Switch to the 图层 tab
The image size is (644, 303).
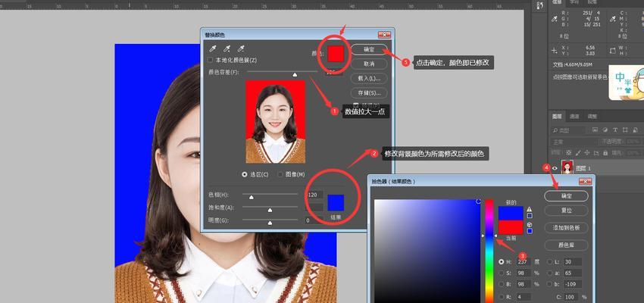point(557,117)
